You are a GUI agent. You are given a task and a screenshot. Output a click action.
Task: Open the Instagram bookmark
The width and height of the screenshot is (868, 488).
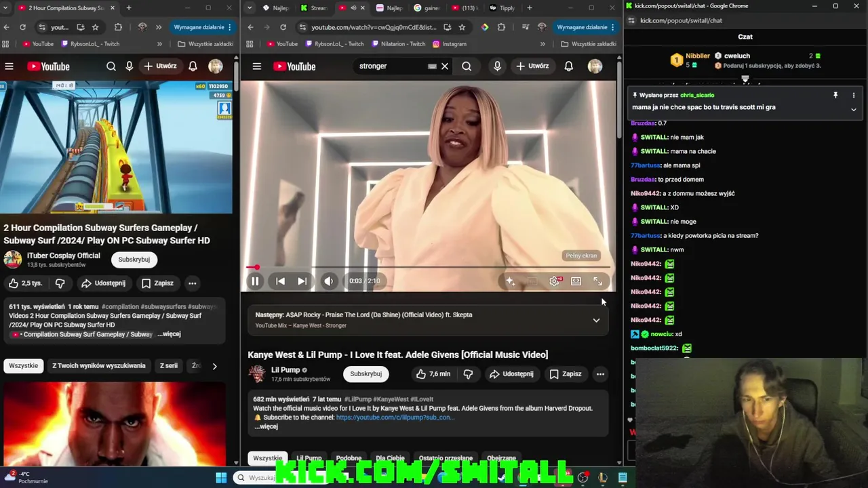448,44
